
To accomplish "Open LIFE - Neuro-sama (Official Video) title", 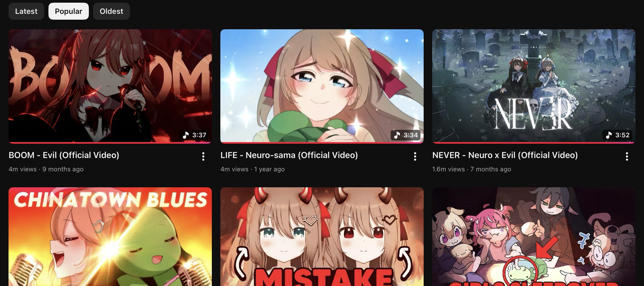I will (x=289, y=155).
